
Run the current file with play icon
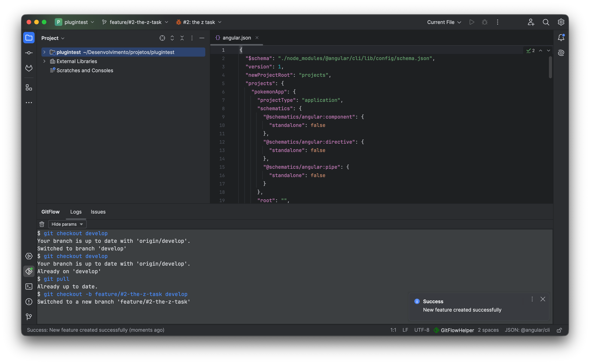coord(472,22)
